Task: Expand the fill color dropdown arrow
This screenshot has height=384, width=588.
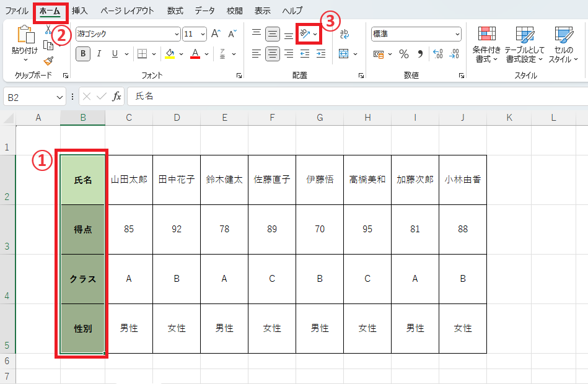Action: pyautogui.click(x=181, y=55)
